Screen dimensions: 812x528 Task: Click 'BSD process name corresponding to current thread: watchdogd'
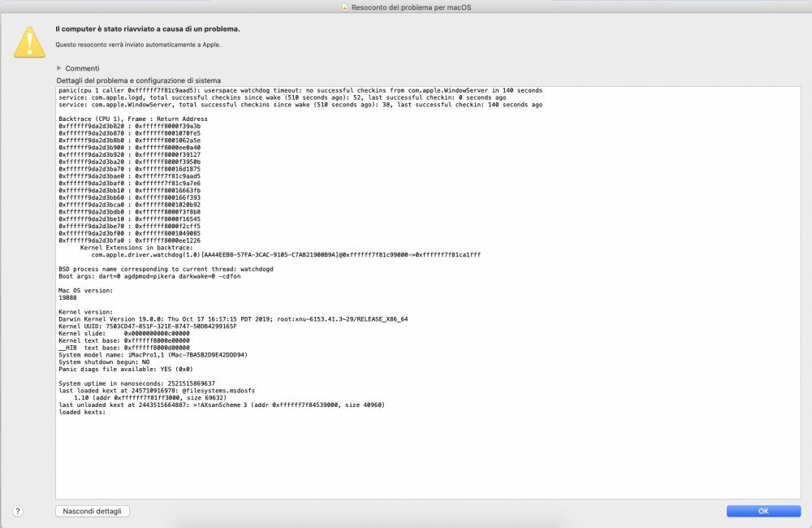point(166,269)
